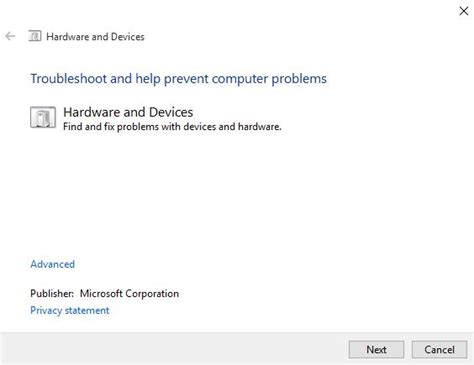Dismiss the wizard via the Cancel button
Screen dimensions: 474x365
pyautogui.click(x=439, y=350)
